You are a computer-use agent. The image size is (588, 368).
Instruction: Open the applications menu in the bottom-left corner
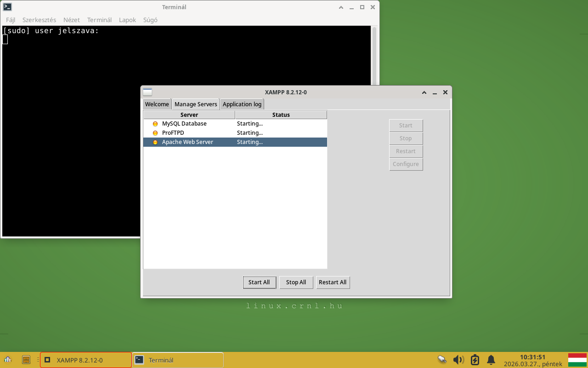[x=8, y=359]
